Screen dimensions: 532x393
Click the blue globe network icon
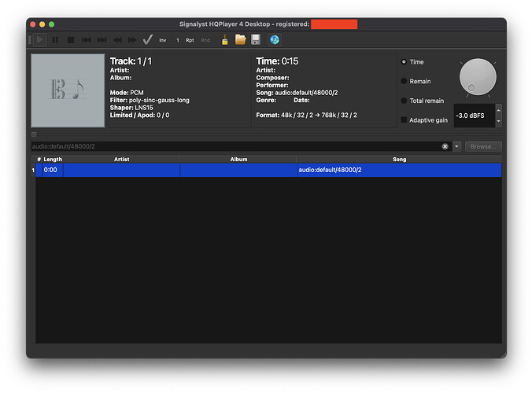click(275, 39)
